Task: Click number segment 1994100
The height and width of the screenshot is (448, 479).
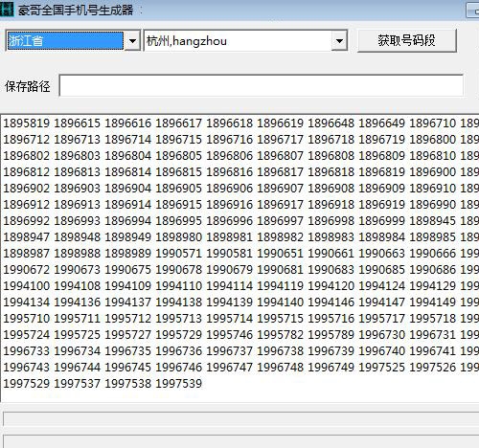Action: 26,286
